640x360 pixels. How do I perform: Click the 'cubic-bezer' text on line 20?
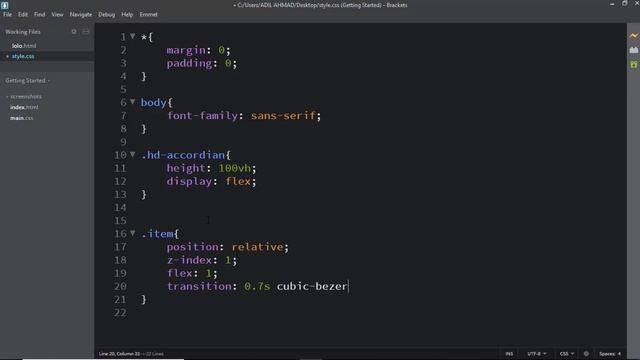point(312,286)
